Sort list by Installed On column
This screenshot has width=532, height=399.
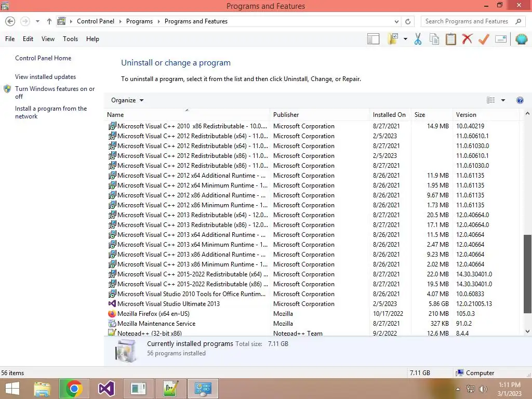pyautogui.click(x=389, y=115)
